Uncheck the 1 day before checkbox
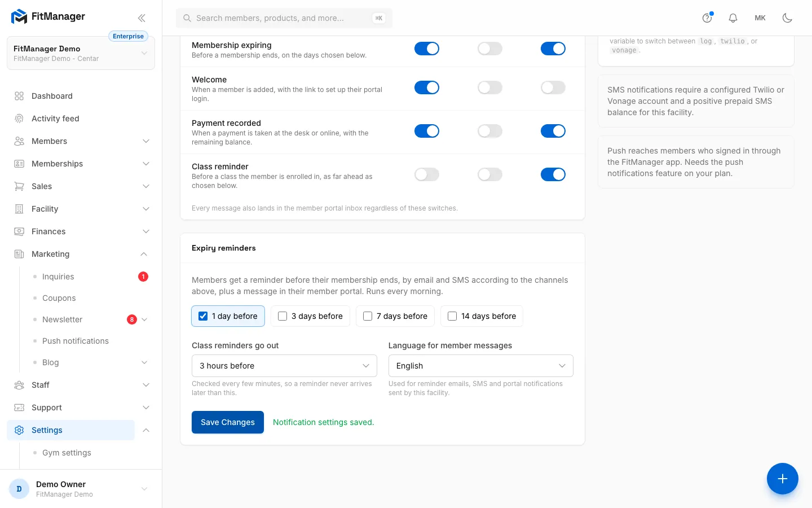 203,316
